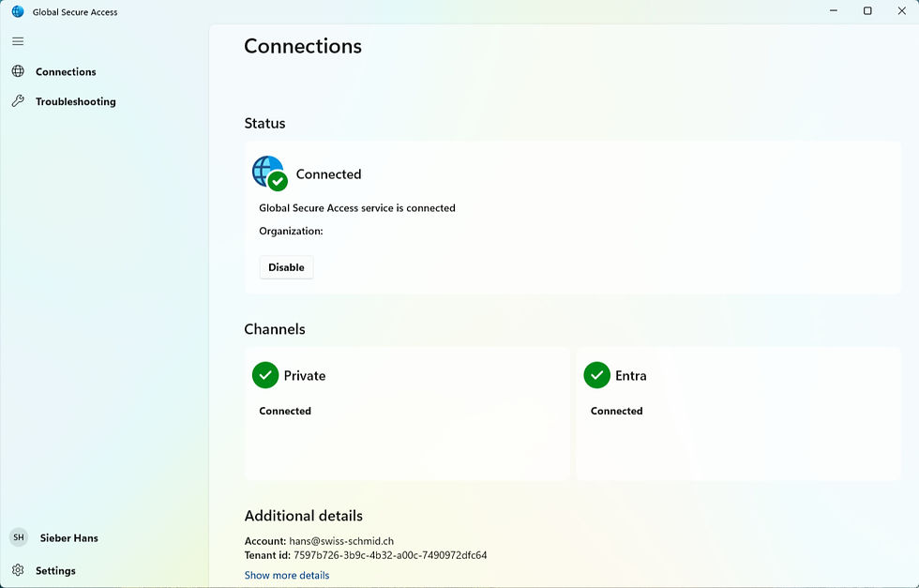Click the Entra channel card
Screen dimensions: 919x588
coord(738,414)
